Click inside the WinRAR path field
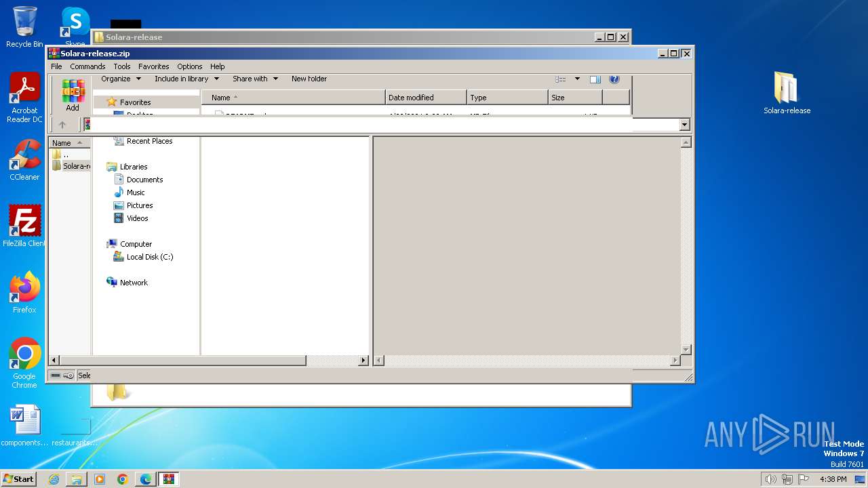868x488 pixels. pyautogui.click(x=384, y=125)
